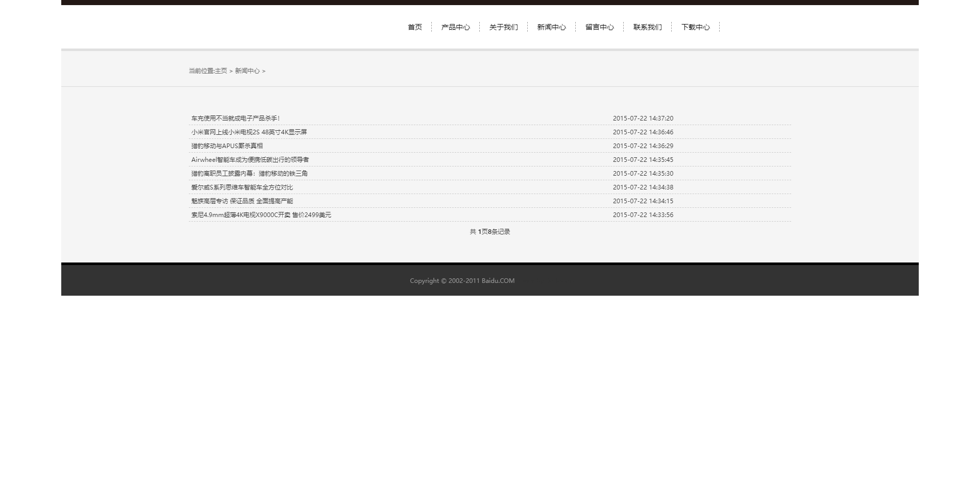This screenshot has width=980, height=478.
Task: Open article 猎豹移动与APUS厮杀真相
Action: point(227,146)
